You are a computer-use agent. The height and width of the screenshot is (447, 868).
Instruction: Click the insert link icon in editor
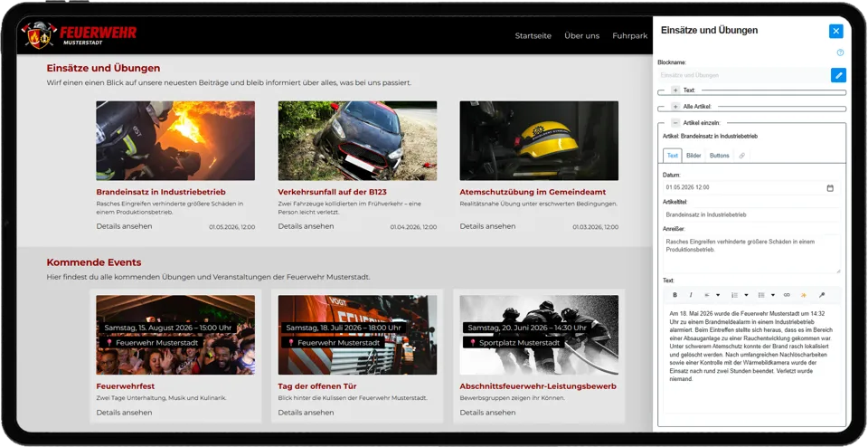click(x=787, y=295)
